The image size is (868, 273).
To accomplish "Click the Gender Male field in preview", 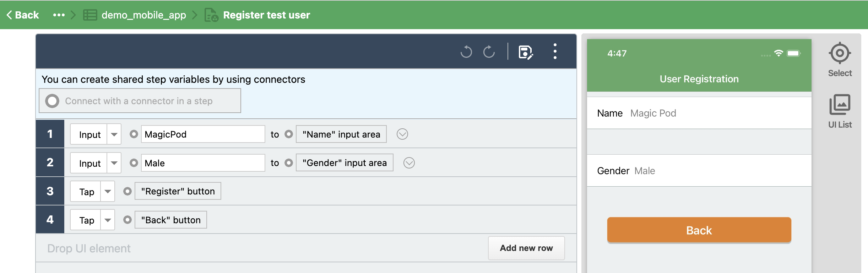I will [699, 171].
